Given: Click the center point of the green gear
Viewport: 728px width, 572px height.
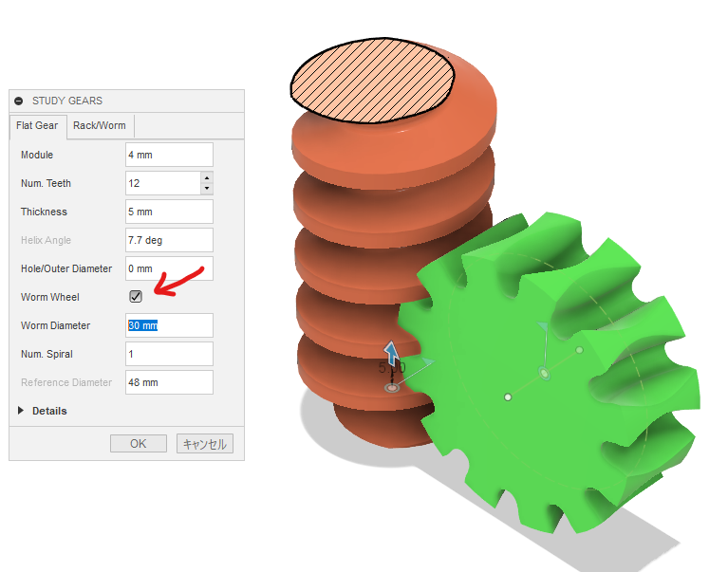Looking at the screenshot, I should point(507,396).
